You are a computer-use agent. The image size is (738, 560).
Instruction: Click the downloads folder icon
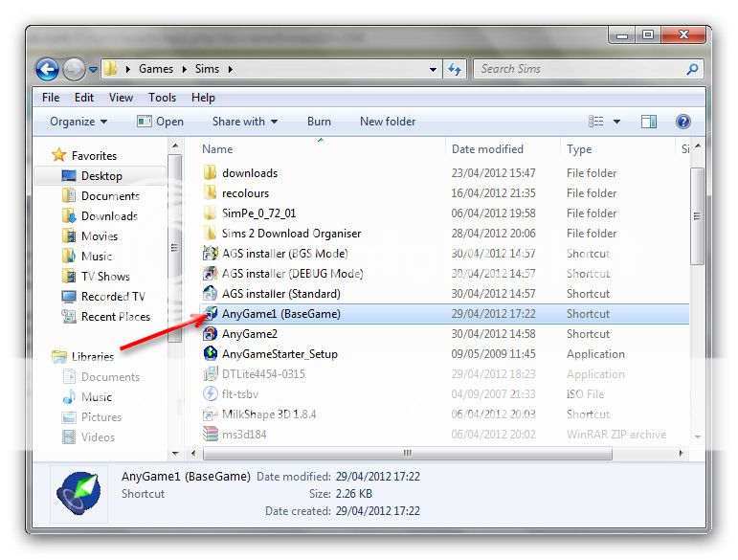pyautogui.click(x=210, y=172)
